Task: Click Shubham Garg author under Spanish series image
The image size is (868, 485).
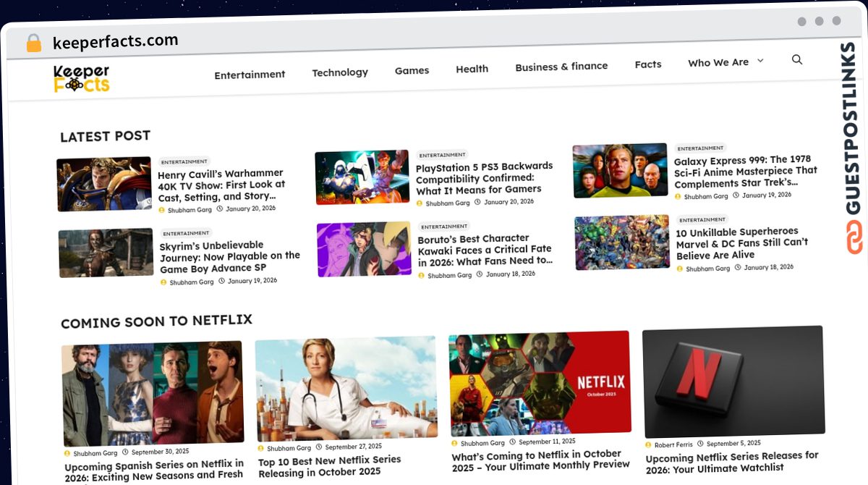Action: tap(95, 453)
